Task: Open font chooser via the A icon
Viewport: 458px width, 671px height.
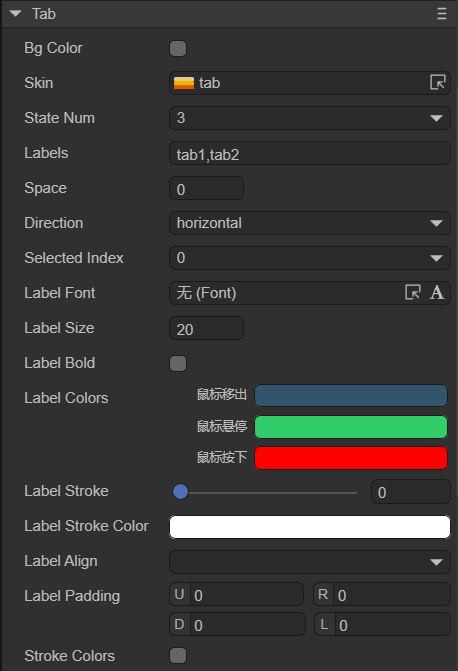Action: (x=437, y=293)
